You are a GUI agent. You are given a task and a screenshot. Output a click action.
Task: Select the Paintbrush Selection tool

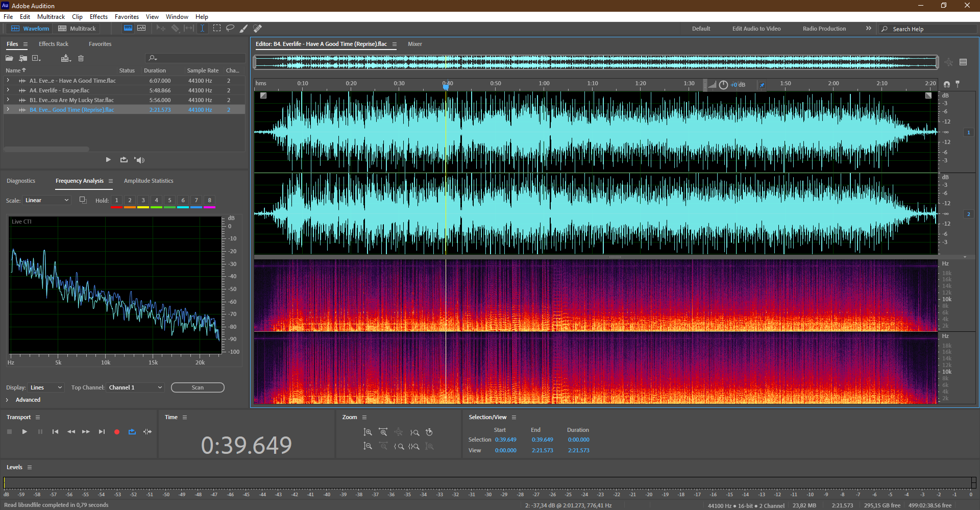click(x=243, y=28)
